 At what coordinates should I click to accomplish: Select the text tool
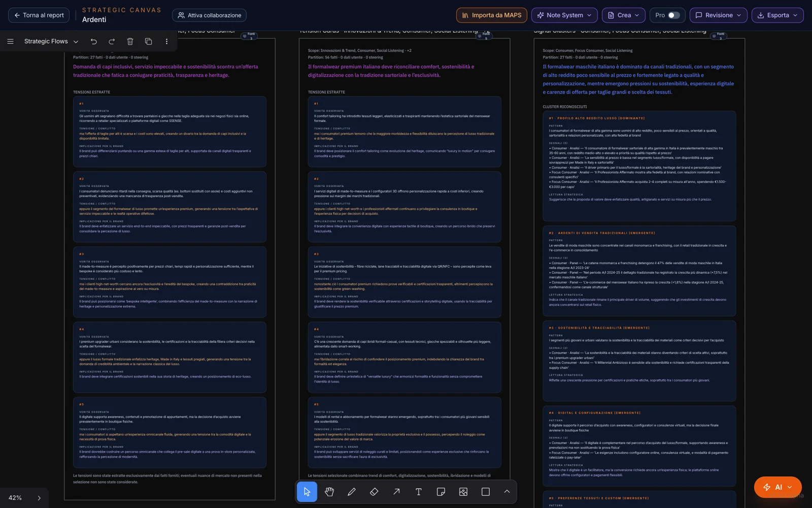[419, 492]
